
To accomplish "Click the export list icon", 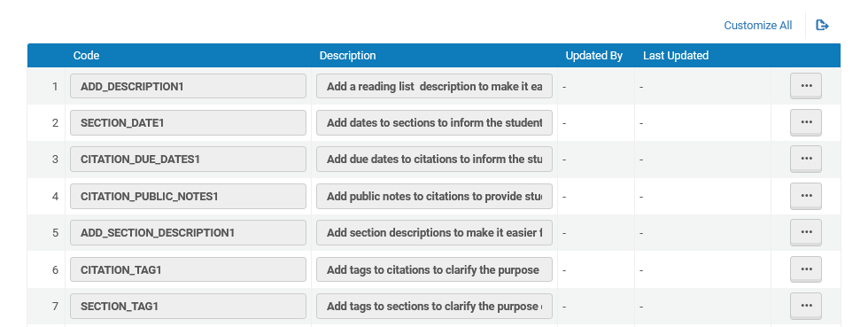I will tap(822, 25).
